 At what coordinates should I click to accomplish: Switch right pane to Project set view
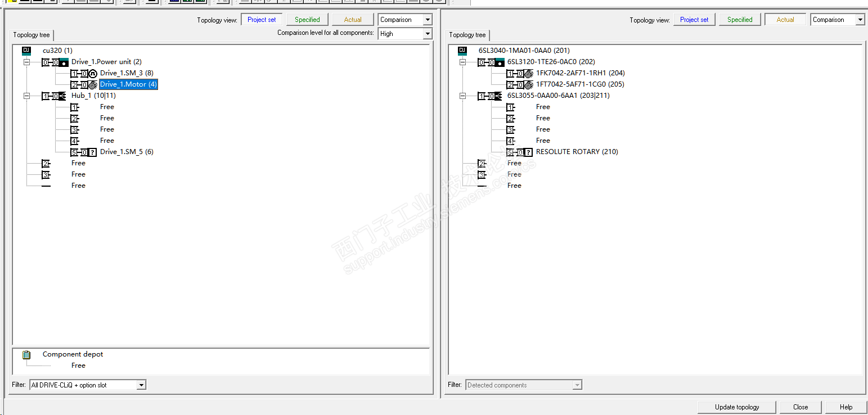point(694,20)
